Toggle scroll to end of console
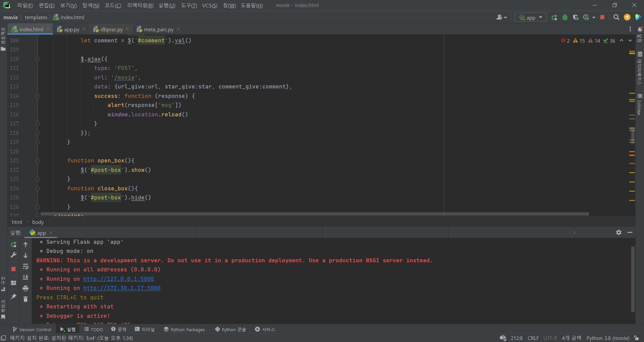Viewport: 644px width, 342px height. [x=26, y=277]
